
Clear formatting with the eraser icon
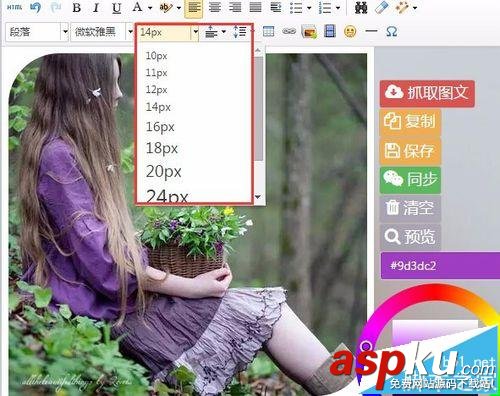pyautogui.click(x=382, y=8)
